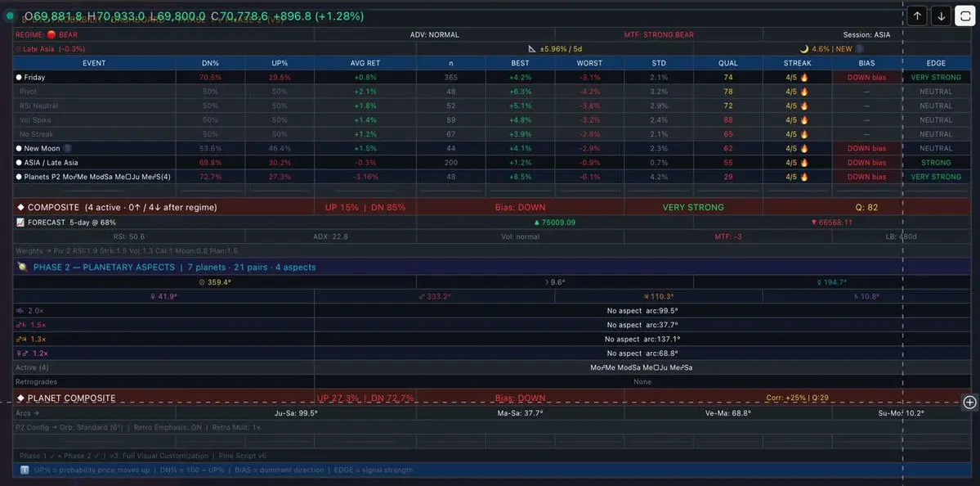Select the STREAK column header
Viewport: 980px width, 486px height.
tap(798, 63)
